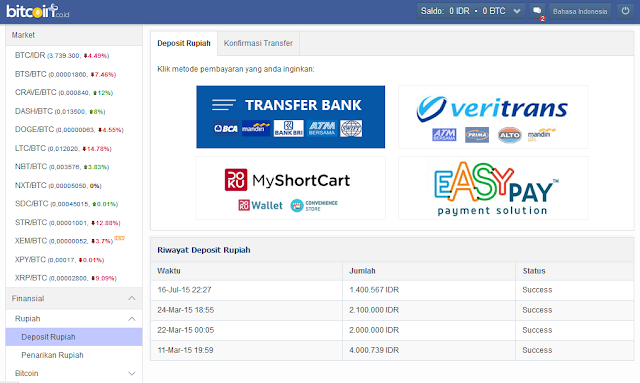Viewport: 640px width, 383px height.
Task: Open the XEM/BTC market
Action: click(64, 241)
